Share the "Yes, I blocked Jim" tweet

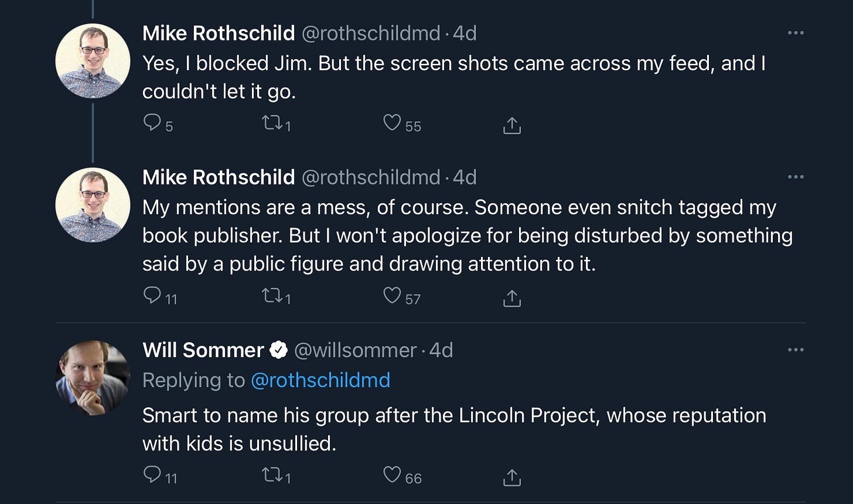coord(512,125)
